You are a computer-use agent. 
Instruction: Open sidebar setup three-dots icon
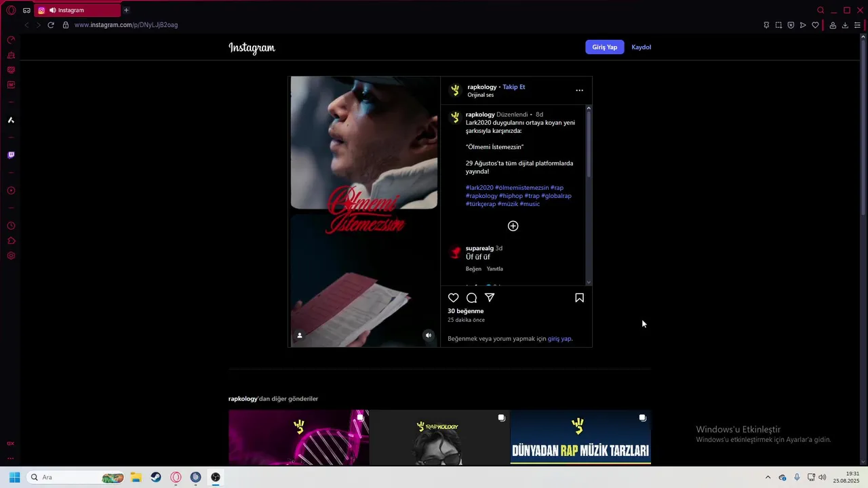pyautogui.click(x=11, y=458)
